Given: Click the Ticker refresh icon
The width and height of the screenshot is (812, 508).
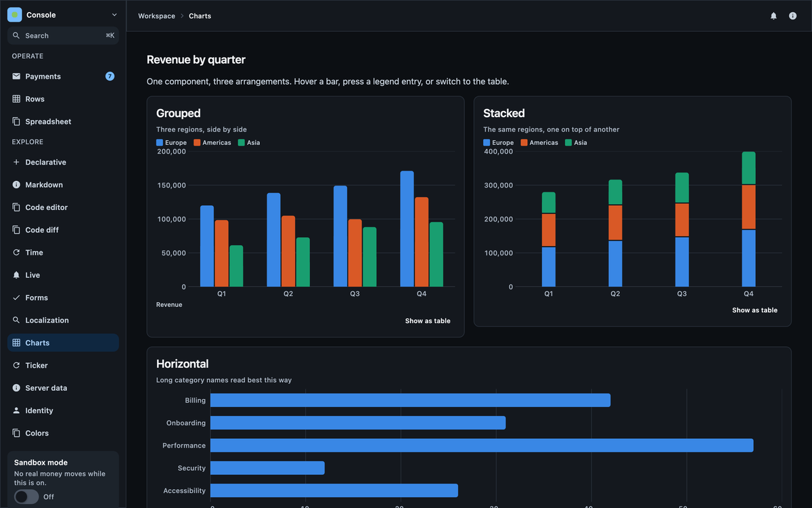Looking at the screenshot, I should [16, 365].
